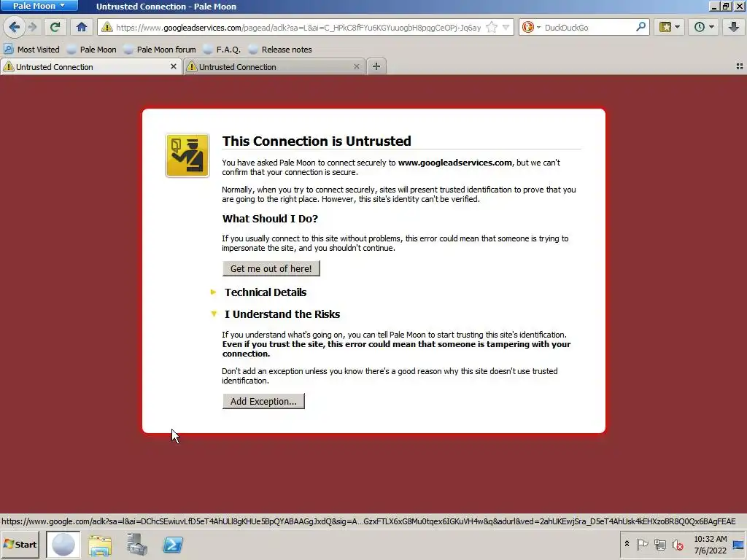This screenshot has width=747, height=560.
Task: Switch to the second Untrusted Connection tab
Action: pos(274,66)
